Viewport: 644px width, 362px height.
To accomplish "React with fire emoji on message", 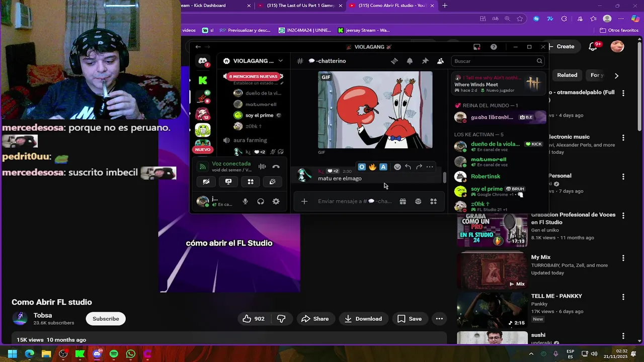I will (x=372, y=167).
